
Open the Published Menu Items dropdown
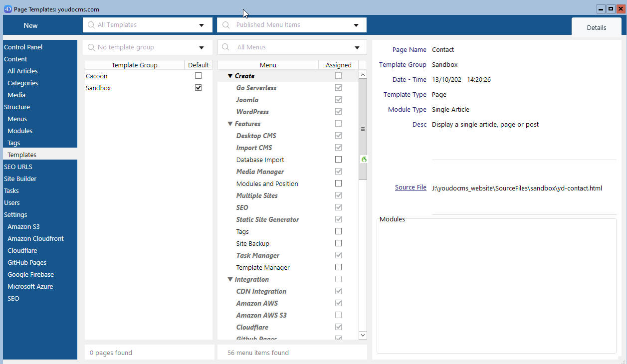[356, 25]
